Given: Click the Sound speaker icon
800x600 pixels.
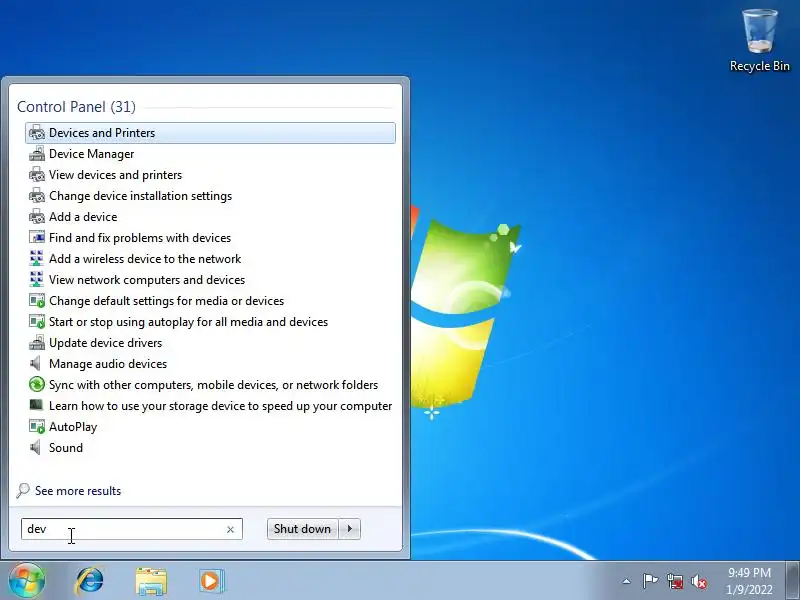Looking at the screenshot, I should click(35, 447).
